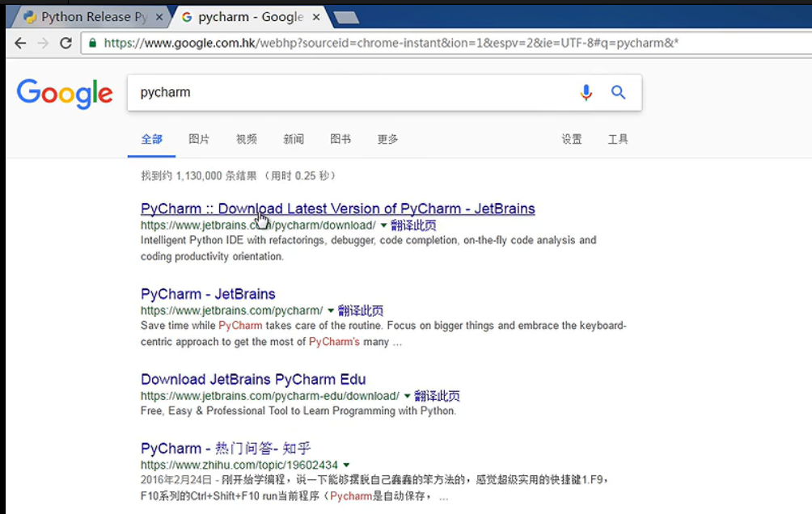Click the blue magnifier search icon
Viewport: 812px width, 514px height.
(618, 93)
